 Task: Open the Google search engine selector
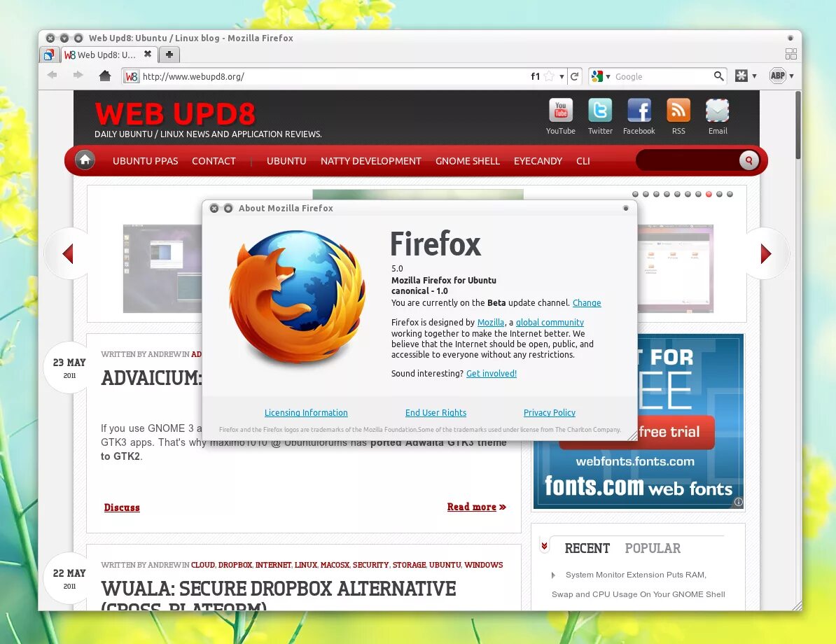[601, 76]
